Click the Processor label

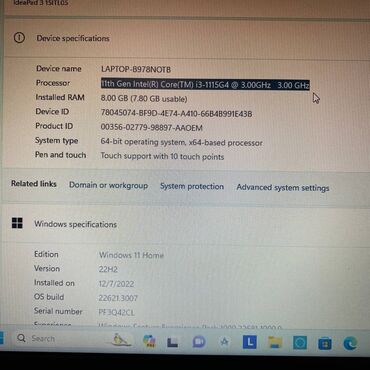tap(53, 83)
